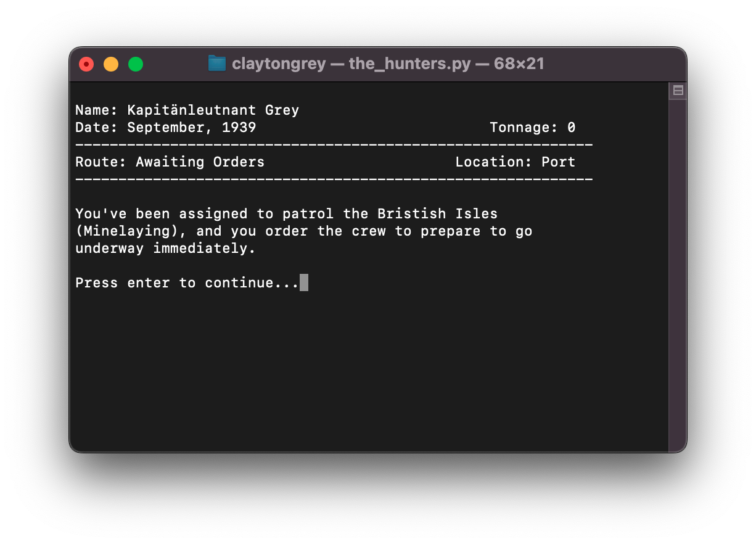756x544 pixels.
Task: Click the "Location: Port" text
Action: coord(515,162)
